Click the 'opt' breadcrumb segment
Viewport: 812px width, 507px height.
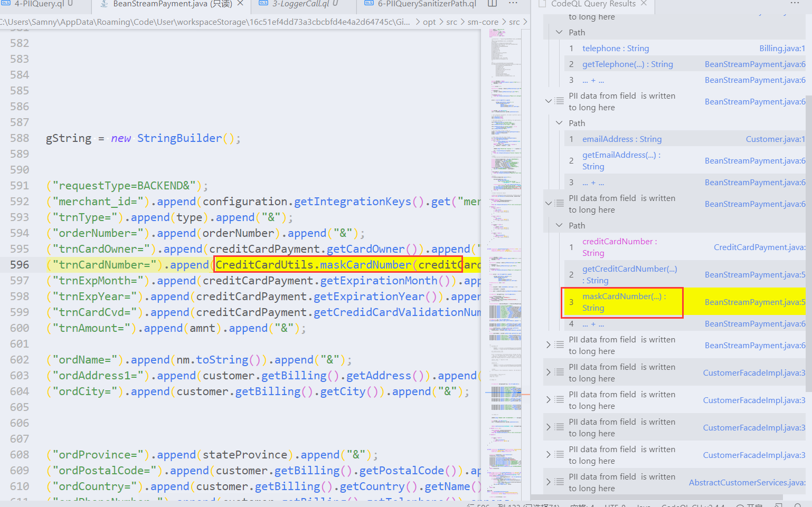[429, 22]
